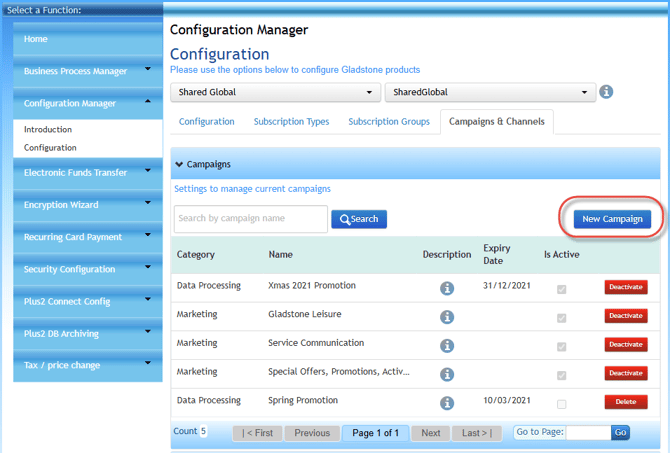Click the Special Offers, Promotions name cell
The height and width of the screenshot is (453, 670).
[339, 372]
